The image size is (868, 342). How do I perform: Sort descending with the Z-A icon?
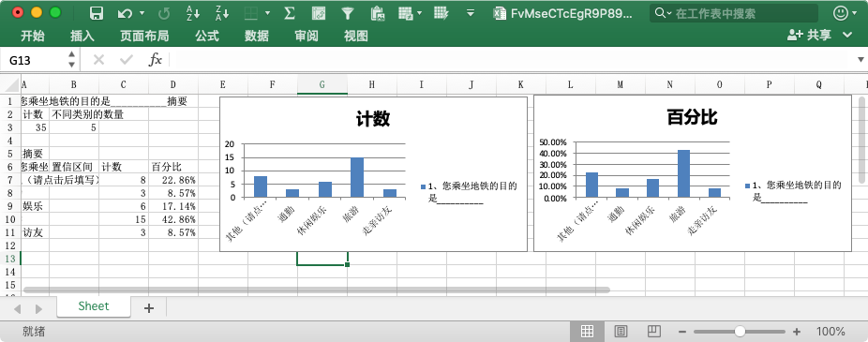(222, 13)
